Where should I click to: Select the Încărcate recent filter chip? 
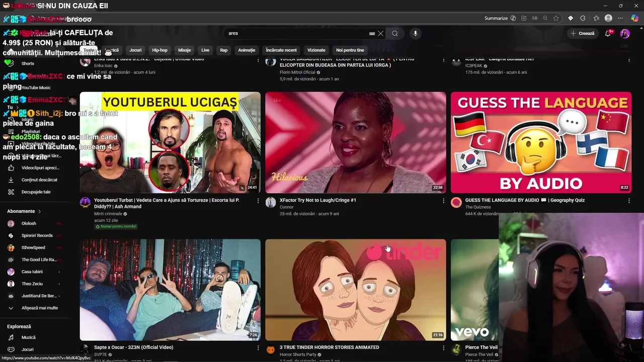tap(281, 50)
